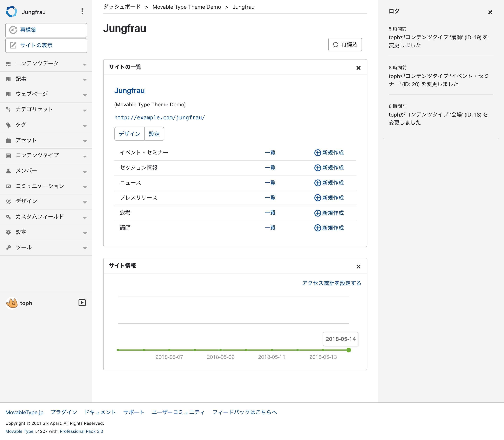Screen dimensions: 504x440
Task: Close the ログ panel
Action: 490,12
